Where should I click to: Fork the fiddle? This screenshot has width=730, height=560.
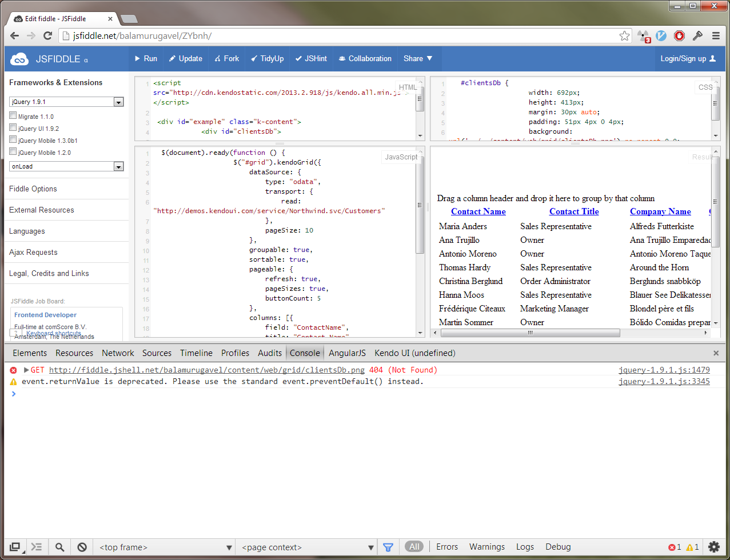(x=227, y=59)
